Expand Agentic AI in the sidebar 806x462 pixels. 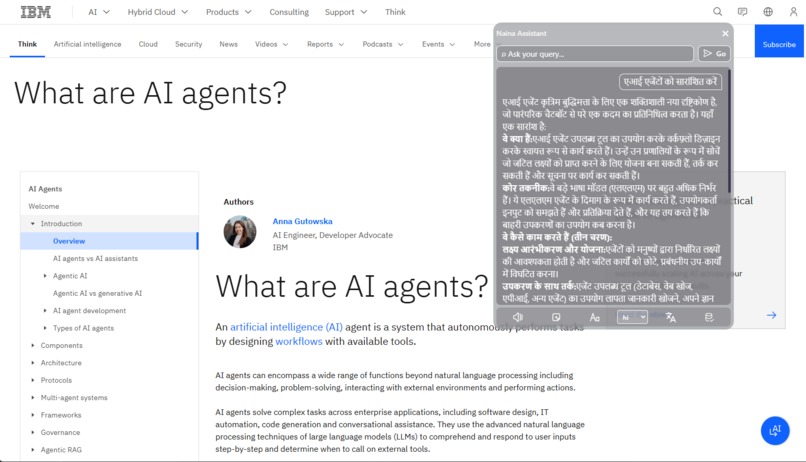click(x=45, y=276)
